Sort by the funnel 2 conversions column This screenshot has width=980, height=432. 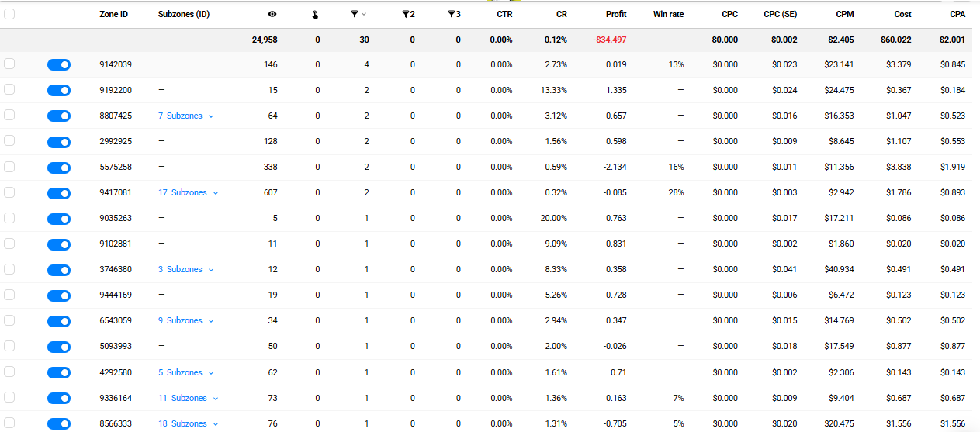408,14
